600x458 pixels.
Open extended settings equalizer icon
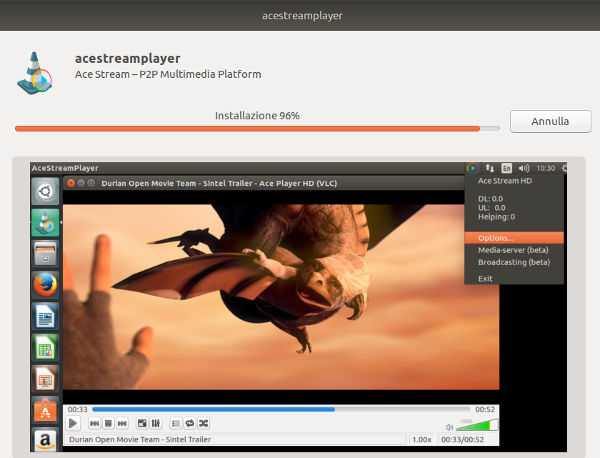coord(156,423)
